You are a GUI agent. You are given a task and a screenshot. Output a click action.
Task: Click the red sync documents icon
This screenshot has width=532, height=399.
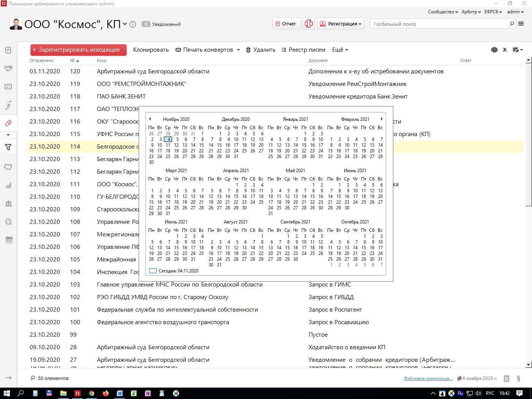[309, 24]
